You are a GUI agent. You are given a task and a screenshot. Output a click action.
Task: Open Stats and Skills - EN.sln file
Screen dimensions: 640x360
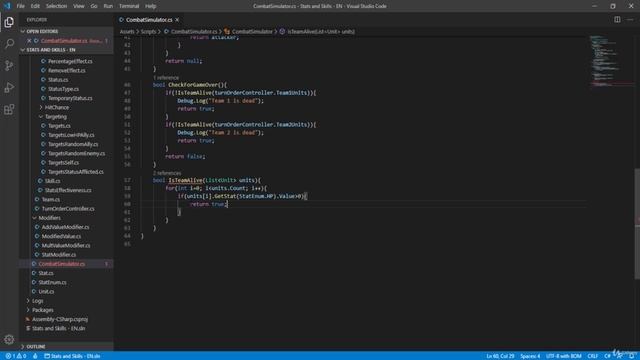[58, 329]
